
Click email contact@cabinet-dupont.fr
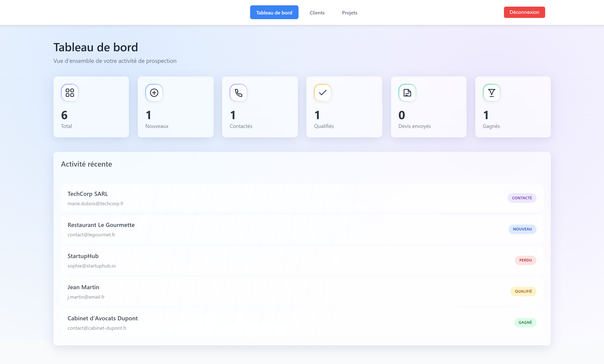pos(97,328)
